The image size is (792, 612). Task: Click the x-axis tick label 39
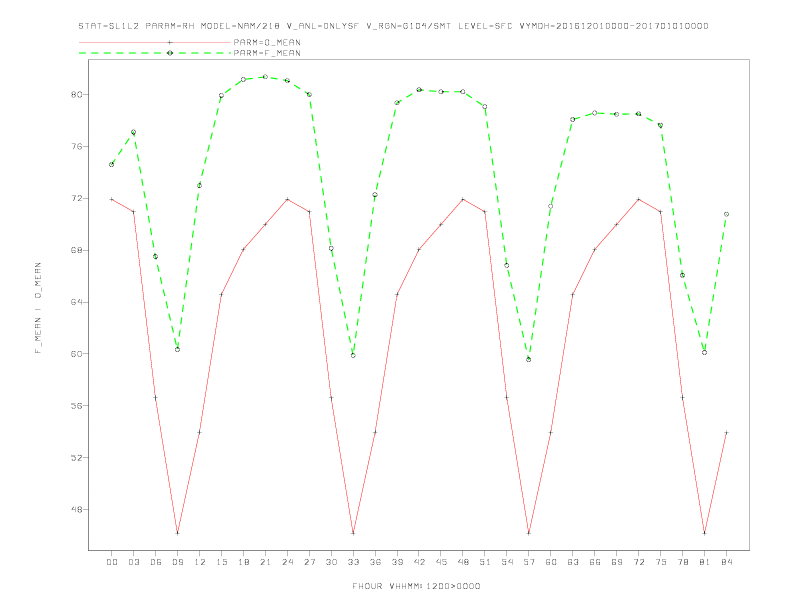coord(397,562)
